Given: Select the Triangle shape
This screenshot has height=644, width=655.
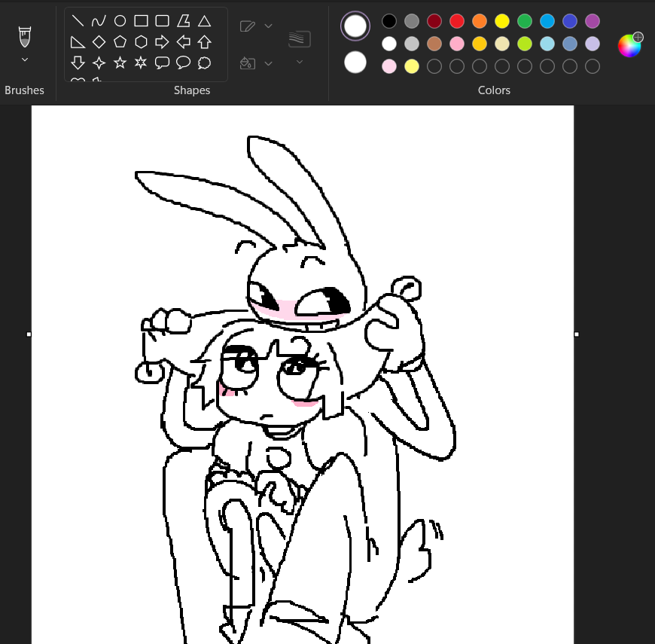Looking at the screenshot, I should (x=204, y=20).
